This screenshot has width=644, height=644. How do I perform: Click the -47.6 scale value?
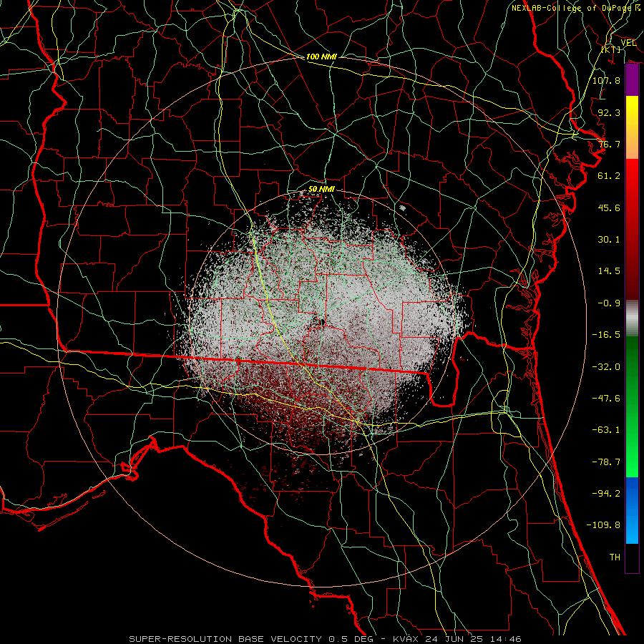(x=606, y=399)
